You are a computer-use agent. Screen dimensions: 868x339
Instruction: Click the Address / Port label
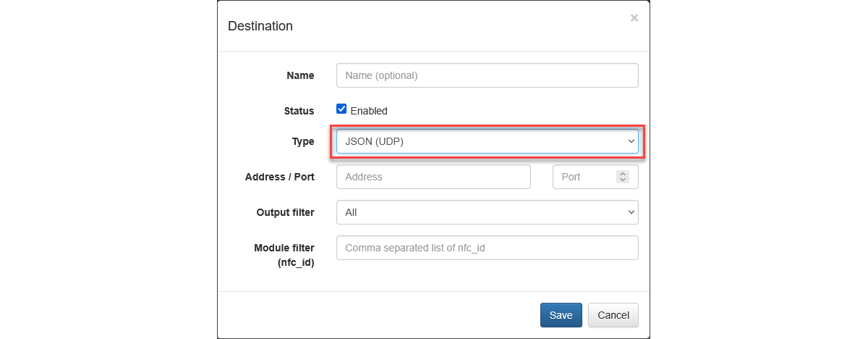coord(279,177)
